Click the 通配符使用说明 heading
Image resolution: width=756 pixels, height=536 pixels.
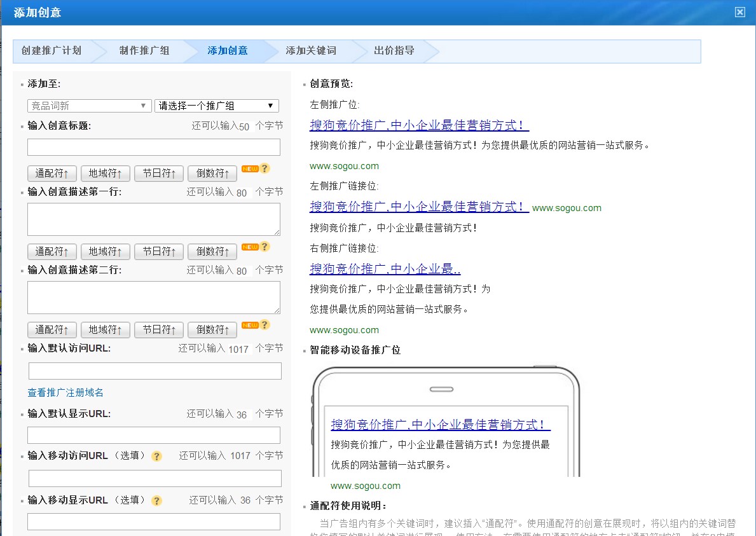348,505
